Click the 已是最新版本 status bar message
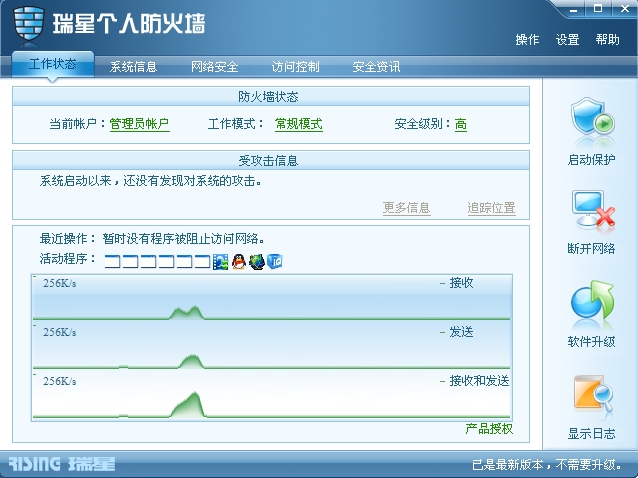The width and height of the screenshot is (638, 478). point(547,464)
